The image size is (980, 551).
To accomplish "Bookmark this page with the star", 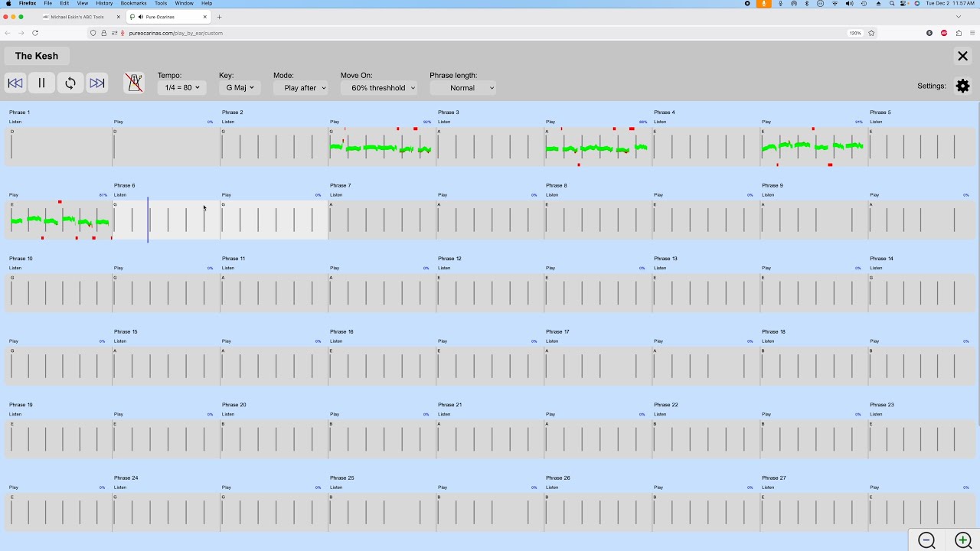I will click(x=871, y=33).
